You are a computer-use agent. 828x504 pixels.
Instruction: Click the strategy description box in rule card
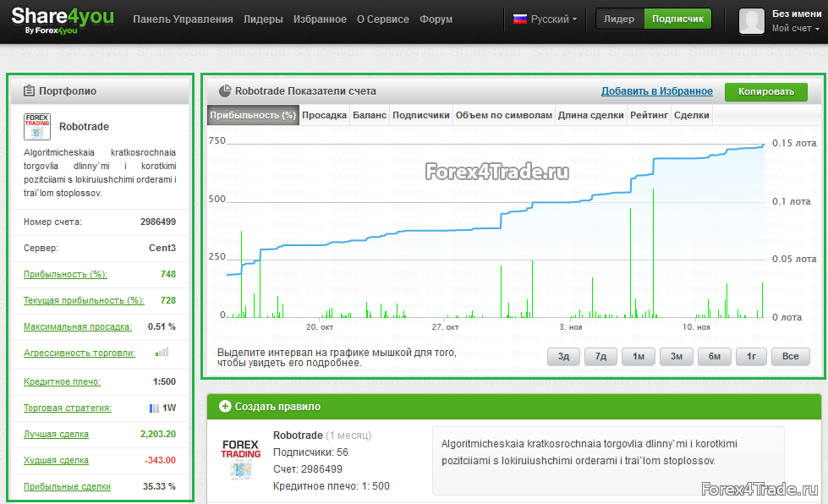tap(608, 461)
